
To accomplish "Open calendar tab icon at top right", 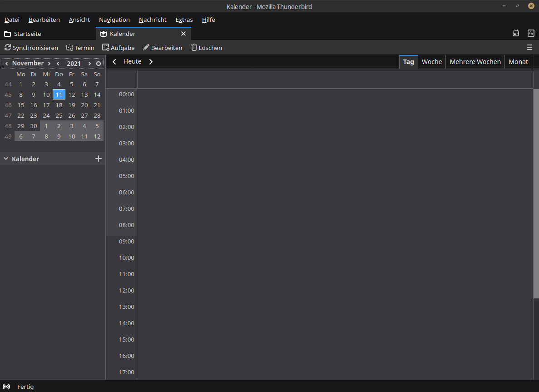I will pos(516,34).
